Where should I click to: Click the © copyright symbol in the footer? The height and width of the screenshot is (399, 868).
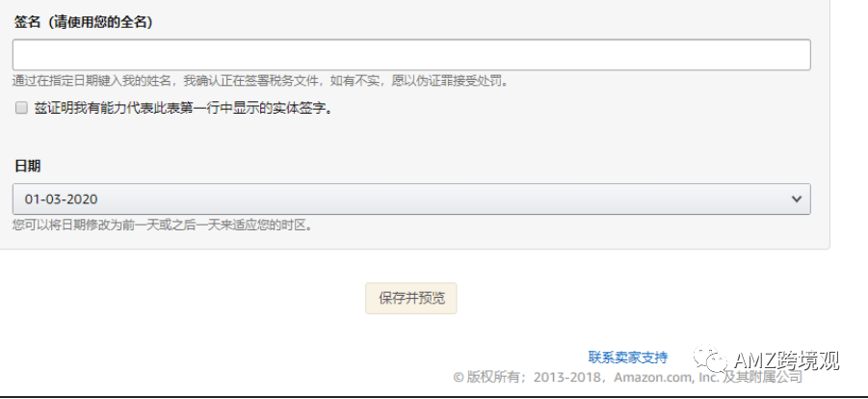(458, 378)
